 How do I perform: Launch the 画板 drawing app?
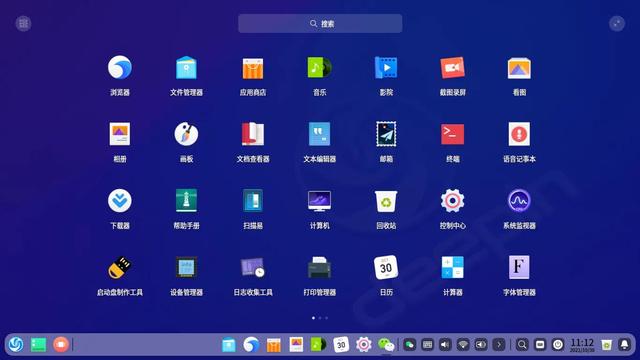pos(186,134)
